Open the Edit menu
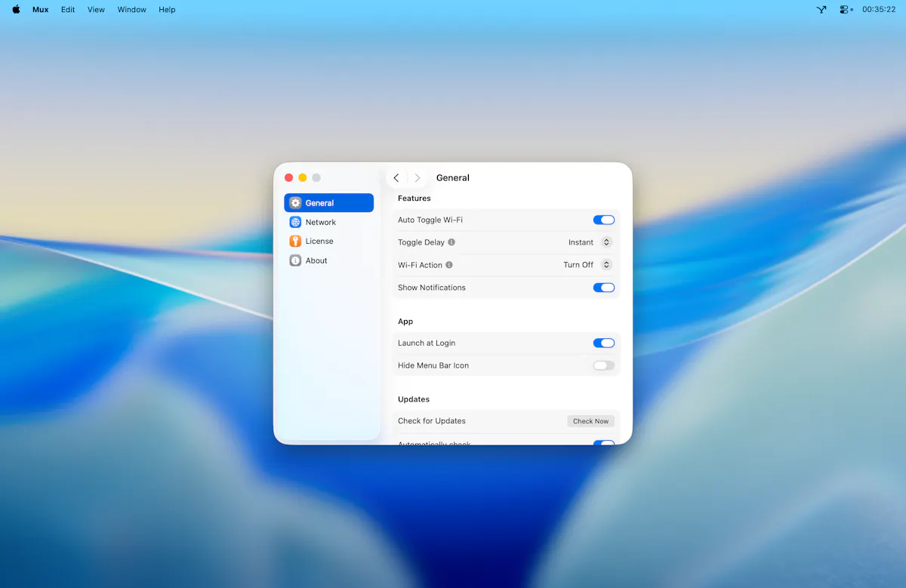The image size is (906, 588). pos(68,10)
